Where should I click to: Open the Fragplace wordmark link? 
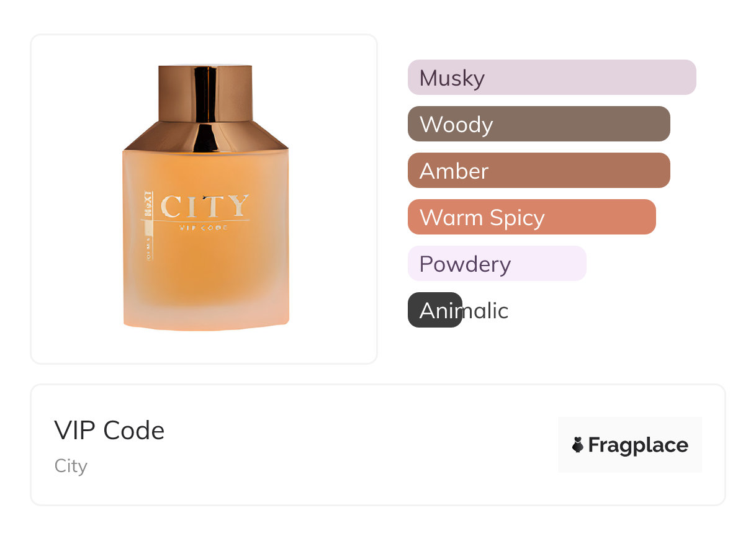point(637,445)
